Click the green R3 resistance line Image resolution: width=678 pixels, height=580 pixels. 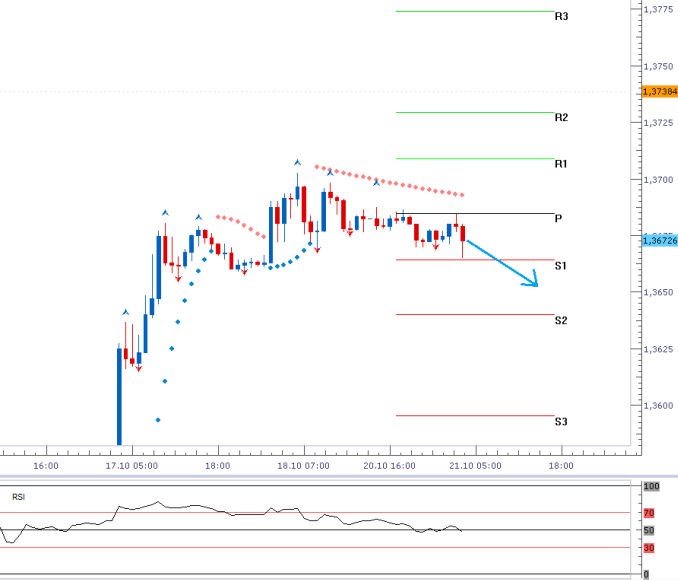[x=475, y=11]
